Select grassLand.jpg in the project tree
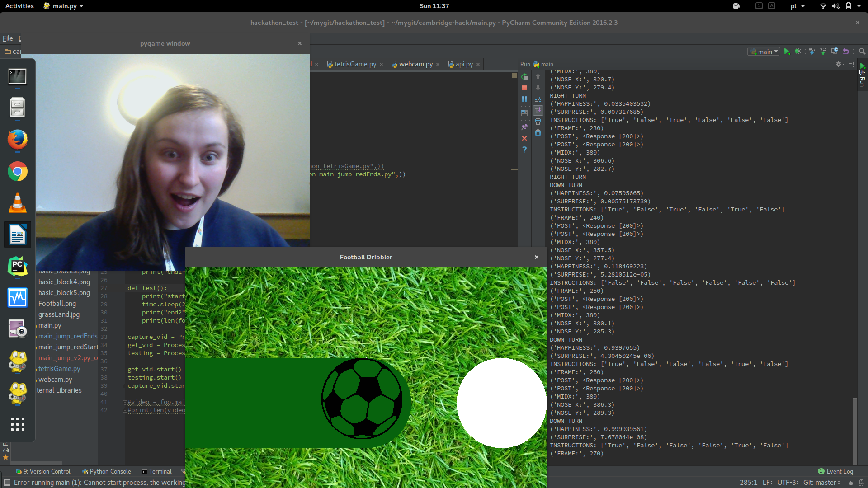Screen dimensions: 868x488 pyautogui.click(x=59, y=314)
